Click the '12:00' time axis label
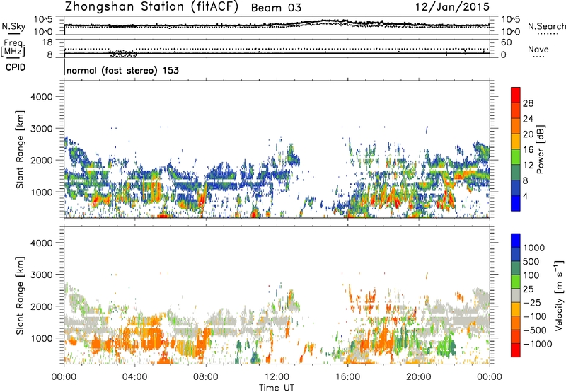 [277, 377]
